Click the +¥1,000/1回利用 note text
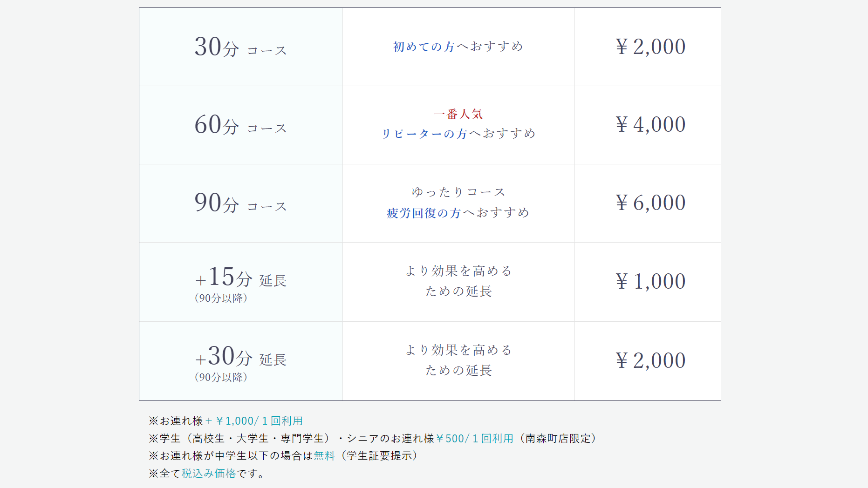868x488 pixels. tap(254, 421)
